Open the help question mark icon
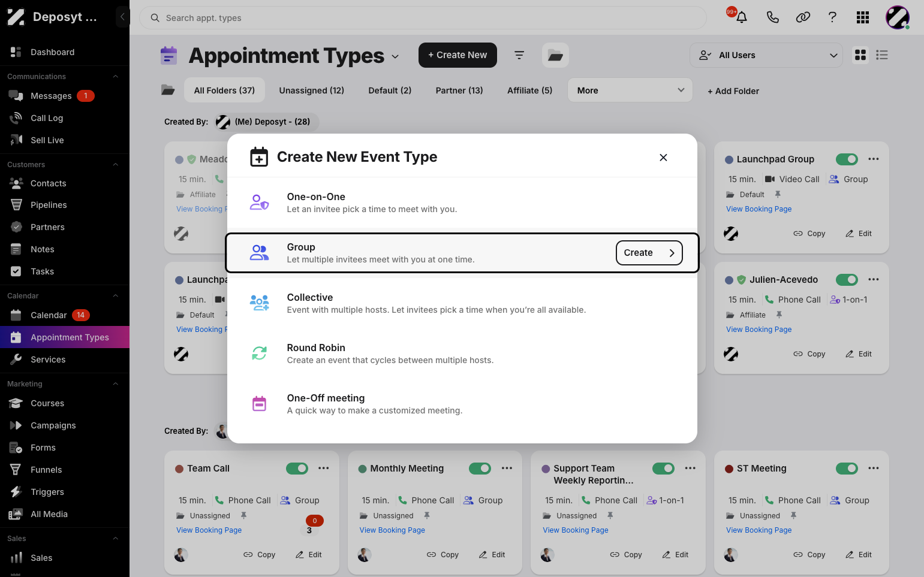The height and width of the screenshot is (577, 924). click(832, 17)
